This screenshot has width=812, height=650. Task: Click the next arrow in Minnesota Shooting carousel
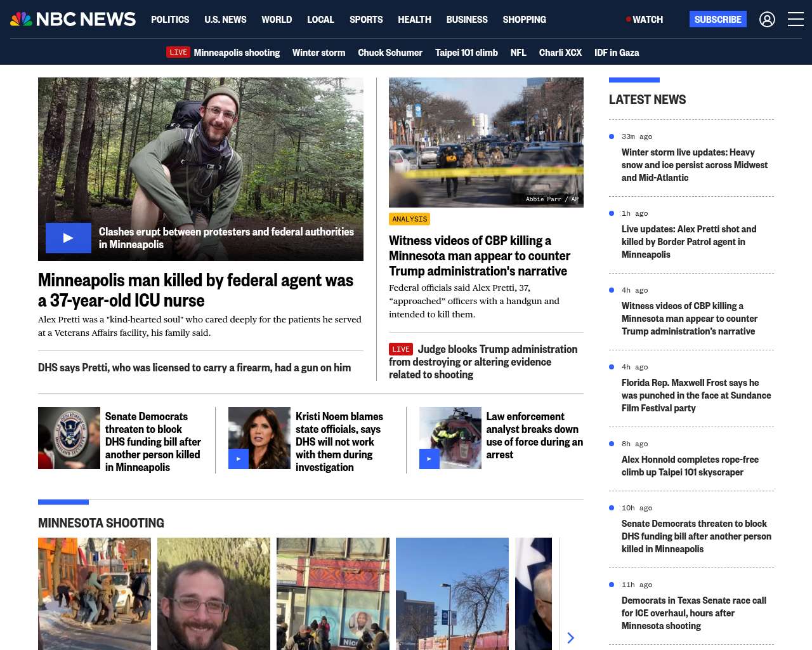tap(570, 637)
